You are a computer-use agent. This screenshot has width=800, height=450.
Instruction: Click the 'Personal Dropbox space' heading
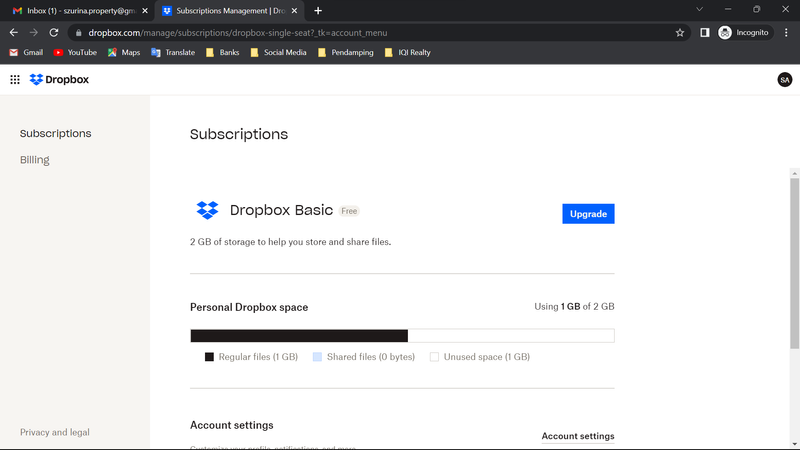click(x=249, y=307)
